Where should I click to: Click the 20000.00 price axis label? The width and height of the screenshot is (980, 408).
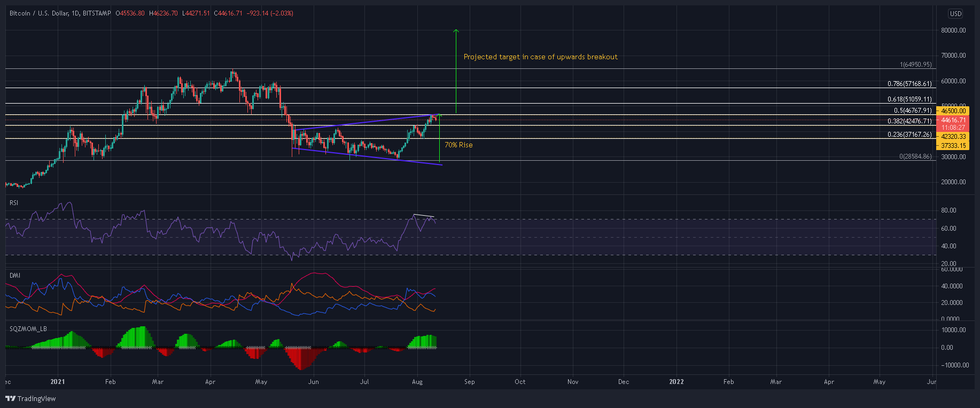(953, 182)
